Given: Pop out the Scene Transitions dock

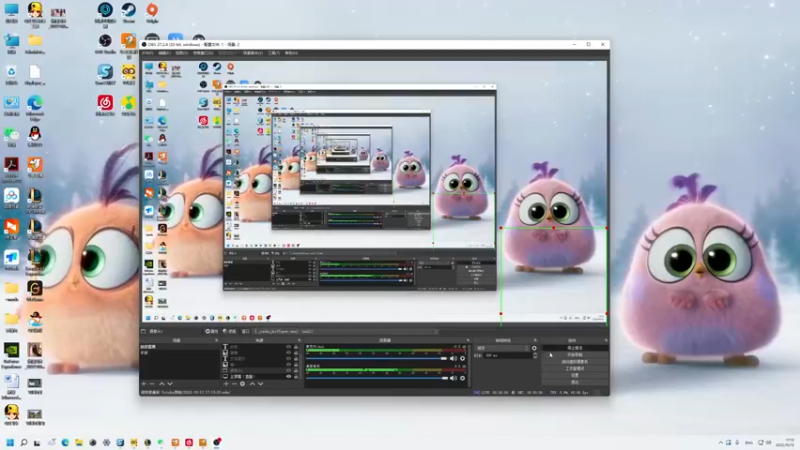Looking at the screenshot, I should tap(535, 340).
